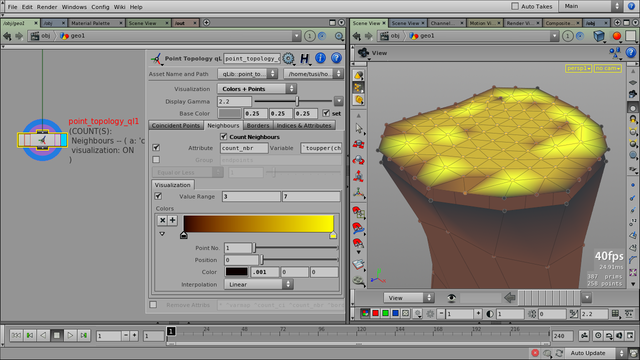Screen dimensions: 640x360
Task: Toggle the eye visibility icon below viewport
Action: (451, 298)
